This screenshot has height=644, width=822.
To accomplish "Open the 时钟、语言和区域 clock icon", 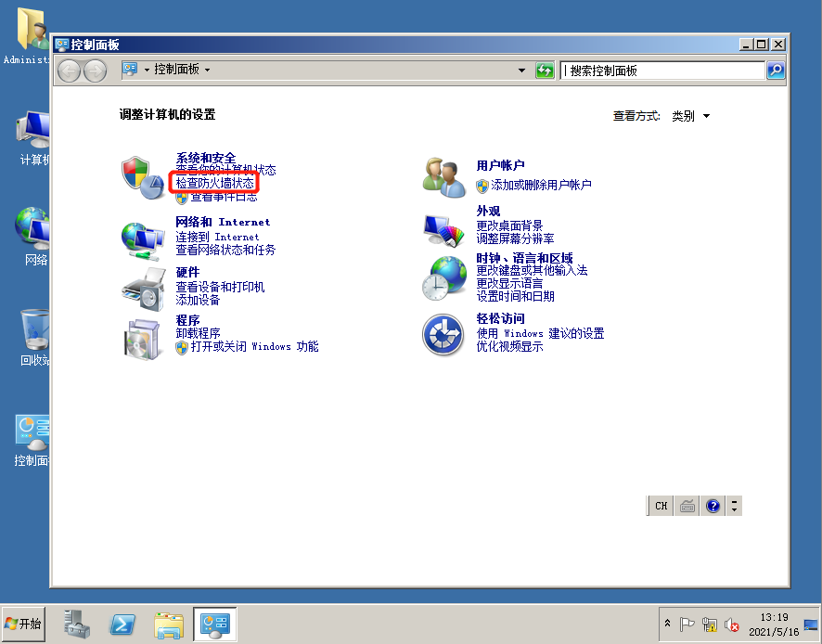I will point(443,278).
